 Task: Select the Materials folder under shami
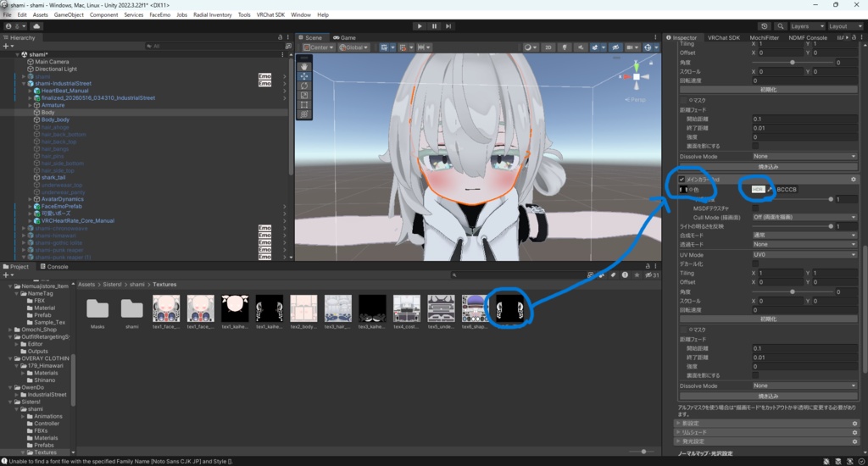point(46,438)
